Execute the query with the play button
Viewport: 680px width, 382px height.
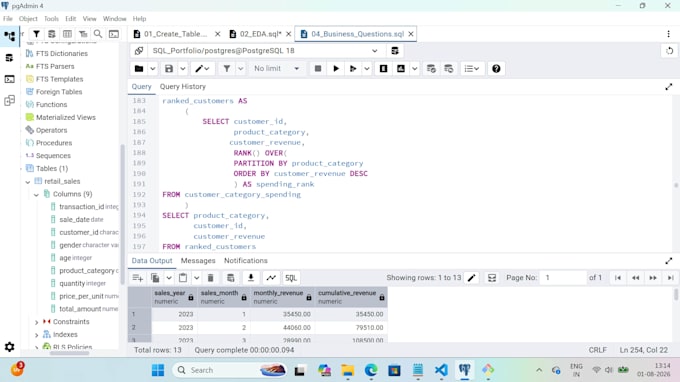[336, 69]
